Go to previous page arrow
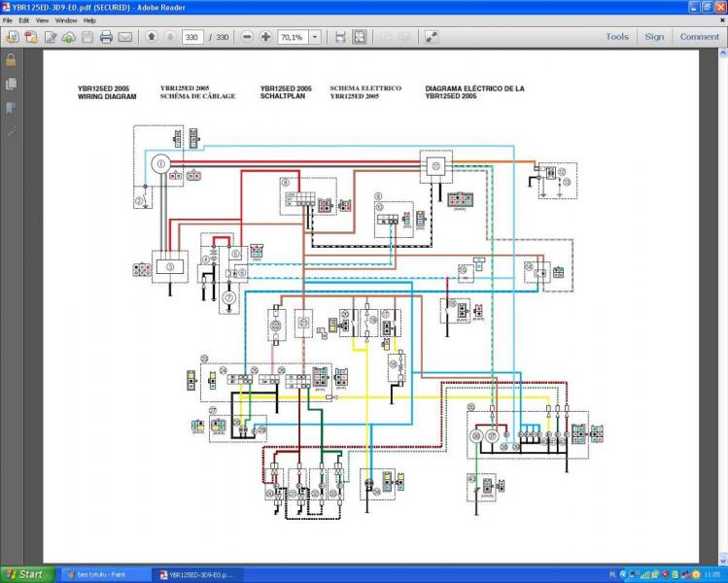Image resolution: width=728 pixels, height=583 pixels. click(x=152, y=37)
